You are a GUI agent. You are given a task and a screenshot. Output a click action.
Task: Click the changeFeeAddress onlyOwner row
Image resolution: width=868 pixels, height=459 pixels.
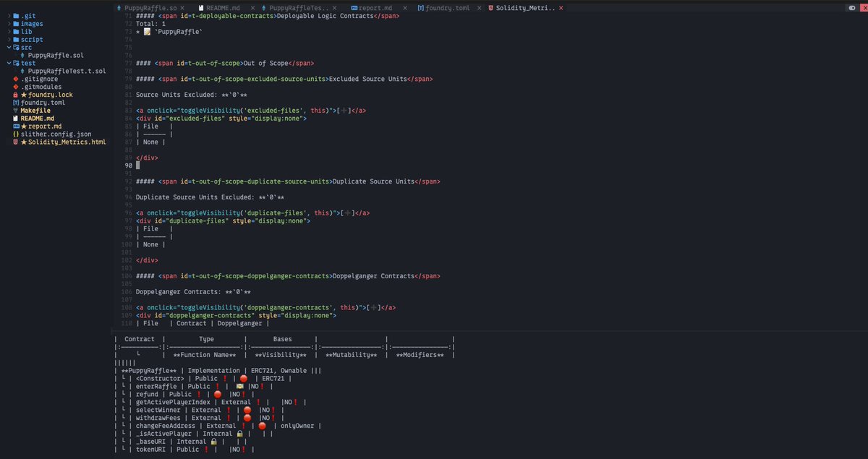pos(217,426)
